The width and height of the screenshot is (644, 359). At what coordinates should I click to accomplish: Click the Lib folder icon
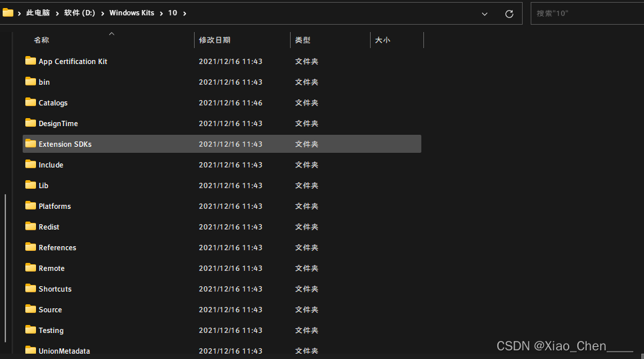click(x=31, y=185)
